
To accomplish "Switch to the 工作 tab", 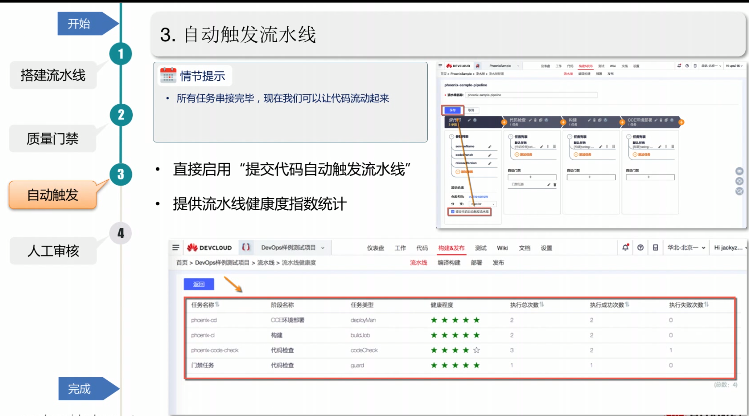I will pos(400,248).
